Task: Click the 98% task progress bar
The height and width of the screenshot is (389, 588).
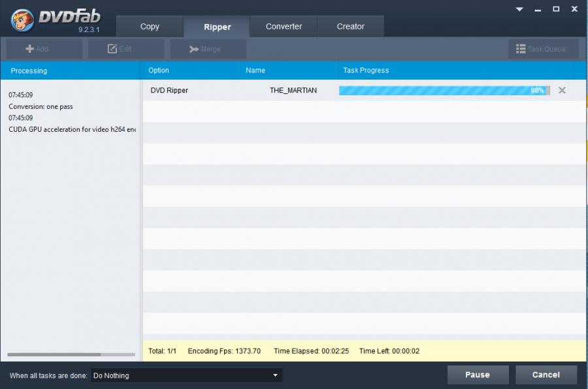Action: click(x=444, y=90)
